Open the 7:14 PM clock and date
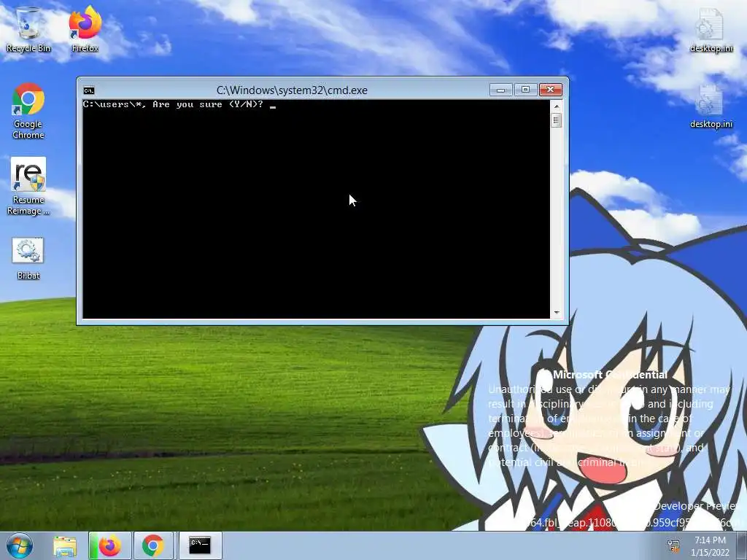This screenshot has width=747, height=560. [710, 546]
